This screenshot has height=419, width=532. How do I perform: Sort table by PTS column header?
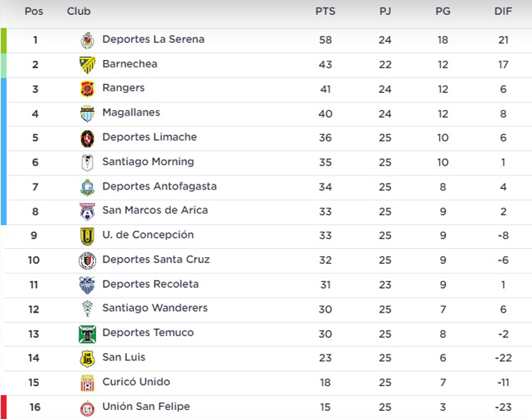[x=325, y=12]
